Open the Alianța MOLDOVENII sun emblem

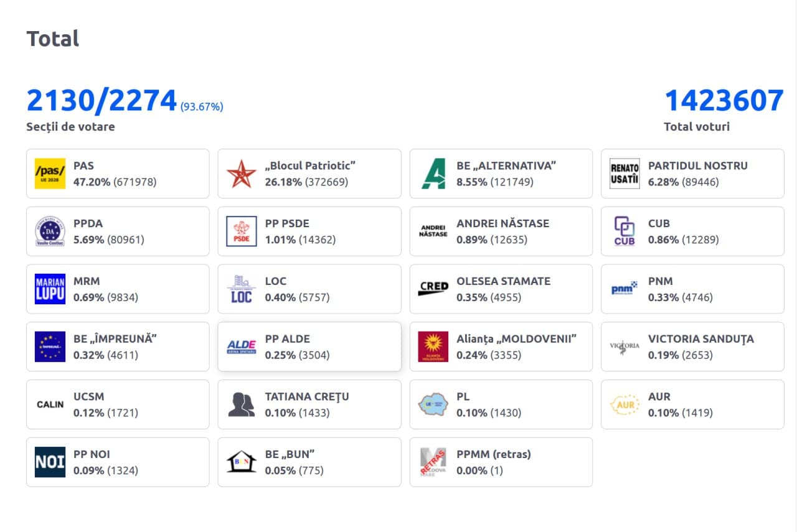pyautogui.click(x=433, y=347)
